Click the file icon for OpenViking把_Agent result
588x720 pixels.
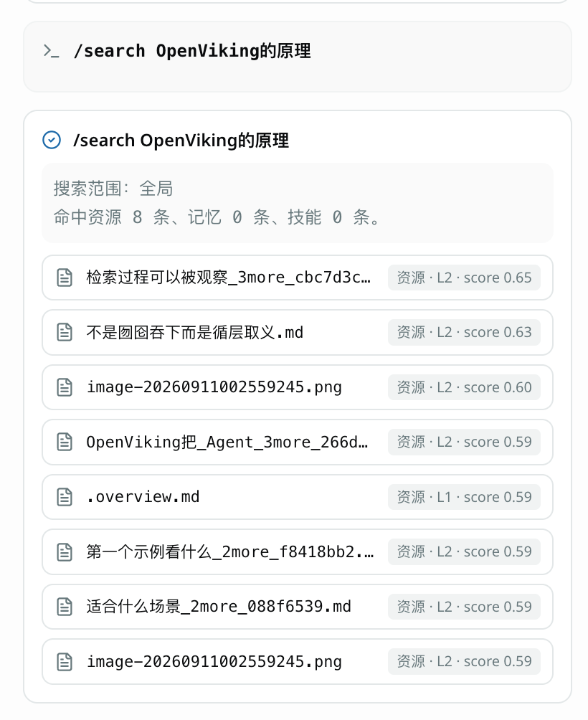pyautogui.click(x=65, y=442)
